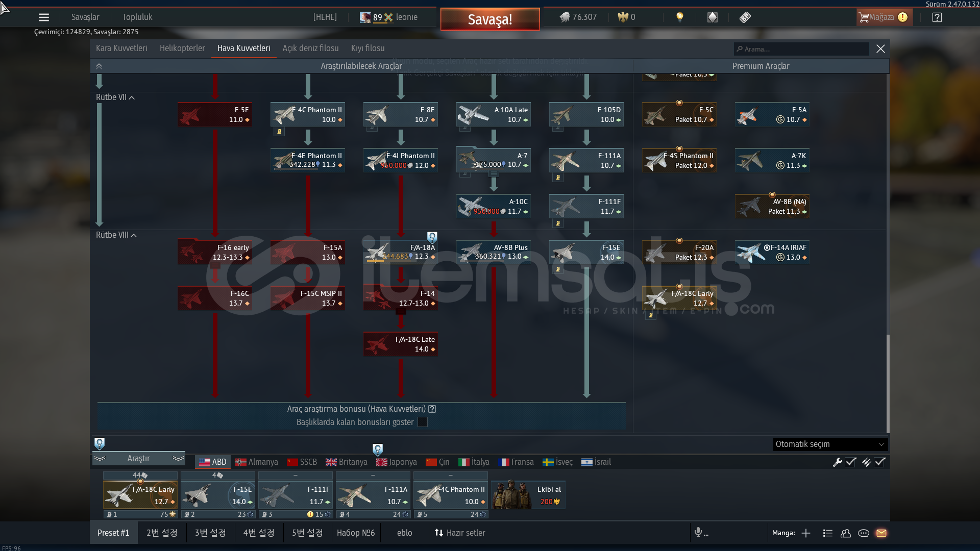Collapse the Rütbe VIII section

click(116, 235)
